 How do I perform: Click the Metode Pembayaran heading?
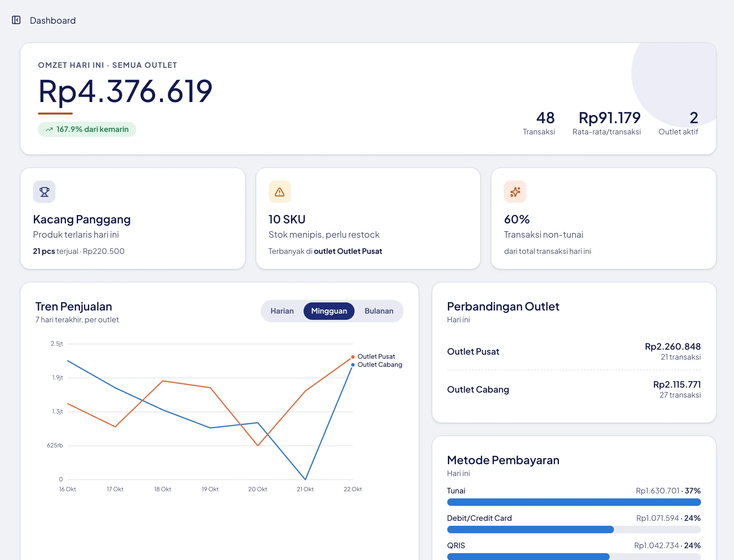coord(503,460)
